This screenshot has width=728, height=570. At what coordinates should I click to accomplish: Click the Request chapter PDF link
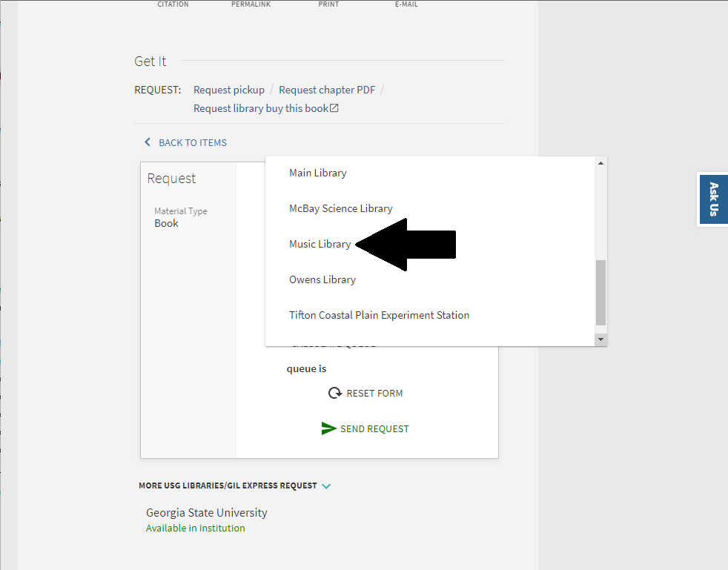click(x=327, y=90)
